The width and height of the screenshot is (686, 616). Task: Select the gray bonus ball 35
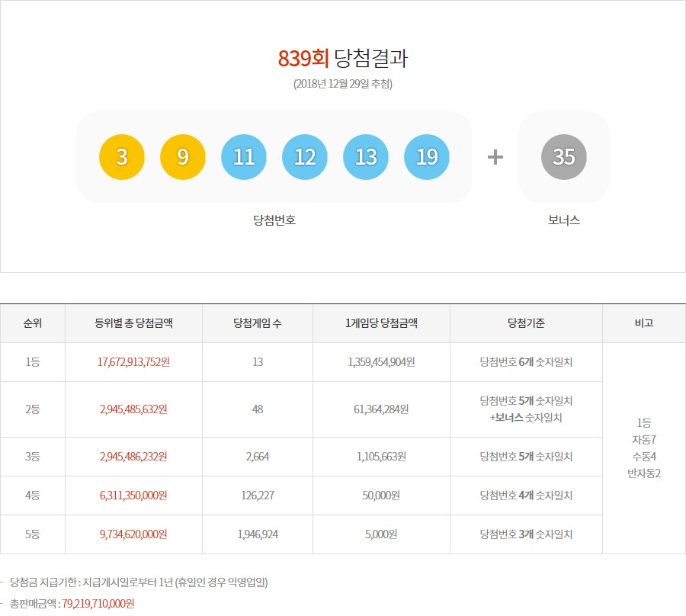(x=564, y=157)
